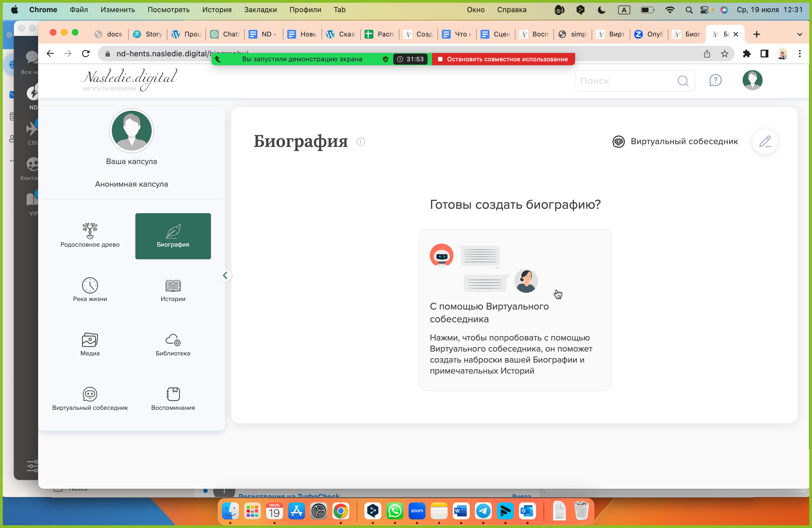Open System Settings from the Dock
Image resolution: width=812 pixels, height=528 pixels.
pos(319,511)
